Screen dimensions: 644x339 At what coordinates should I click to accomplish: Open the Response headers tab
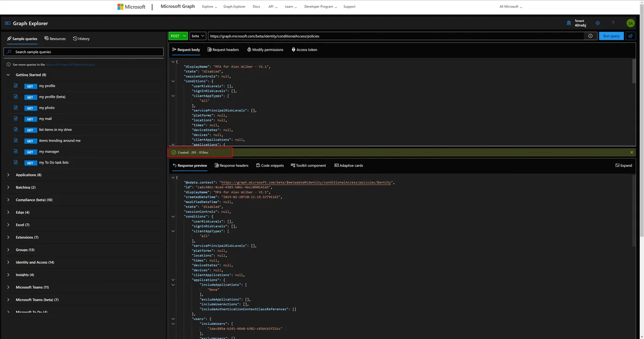pos(231,165)
